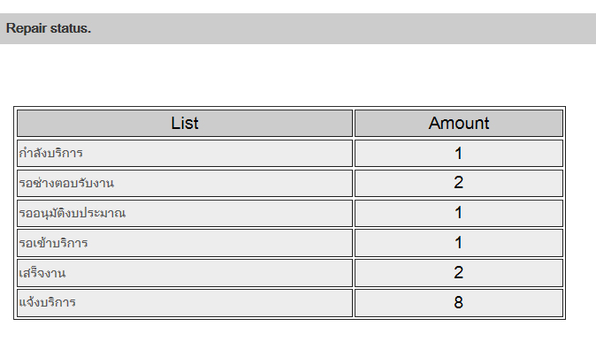Click the amount 8 for แจ้งบริการ

click(x=459, y=302)
